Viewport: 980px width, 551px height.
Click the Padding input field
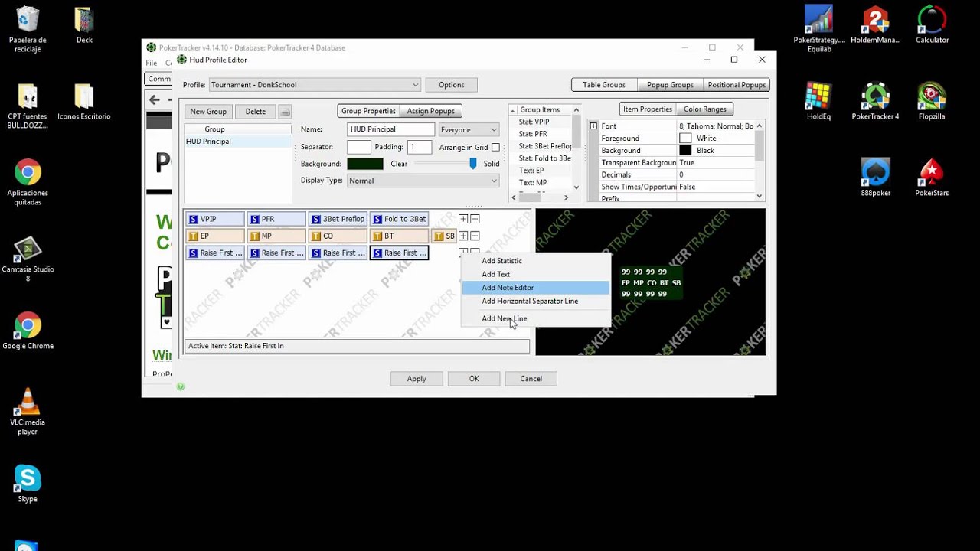(x=419, y=147)
